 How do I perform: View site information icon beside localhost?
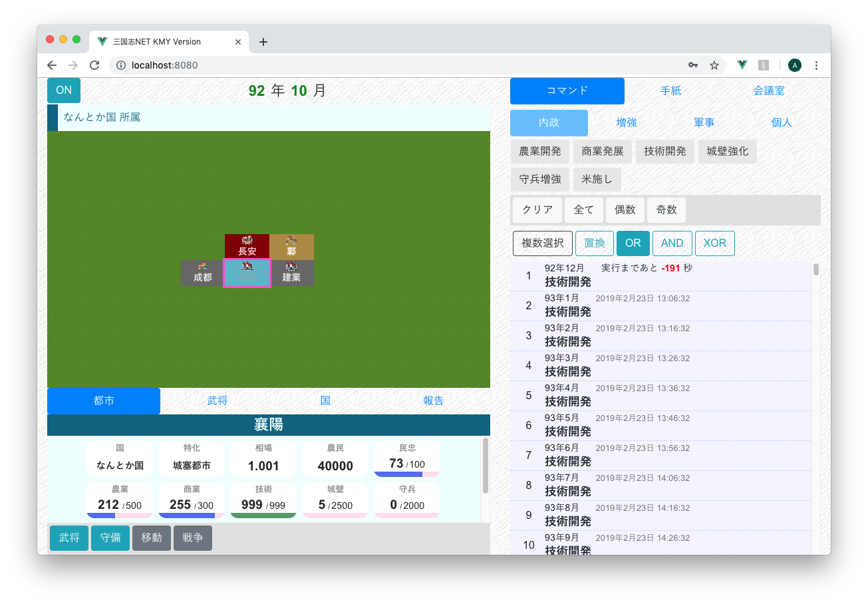pyautogui.click(x=121, y=65)
